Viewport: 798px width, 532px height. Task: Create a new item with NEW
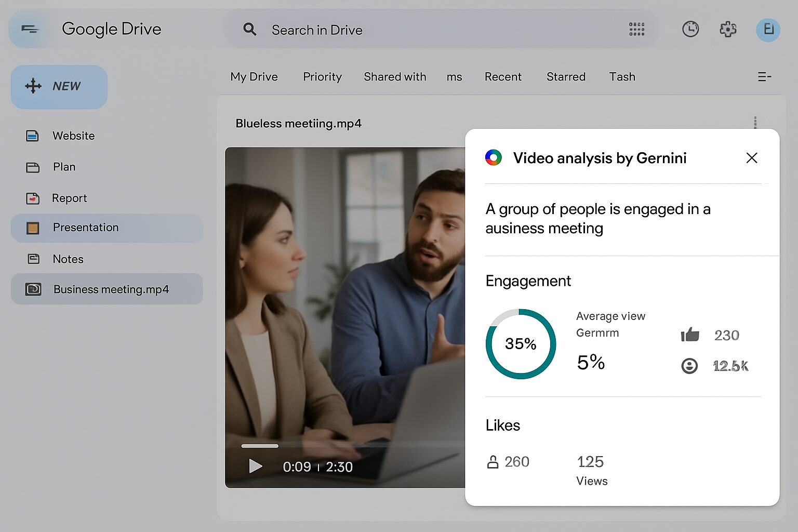tap(59, 86)
